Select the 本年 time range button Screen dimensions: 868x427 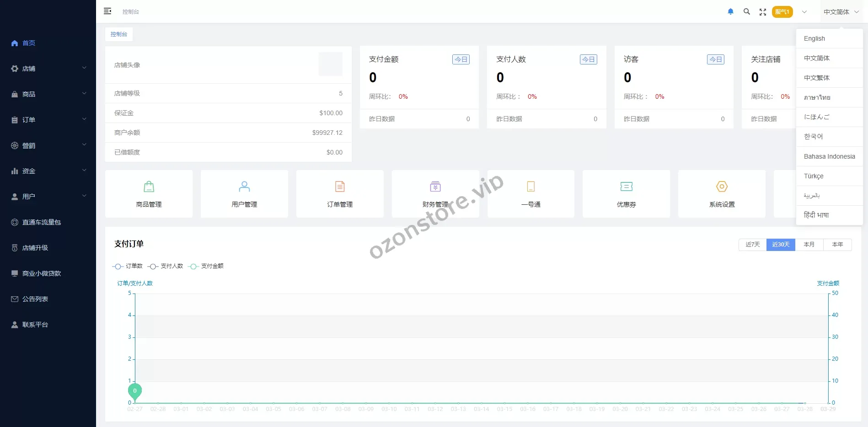(837, 245)
